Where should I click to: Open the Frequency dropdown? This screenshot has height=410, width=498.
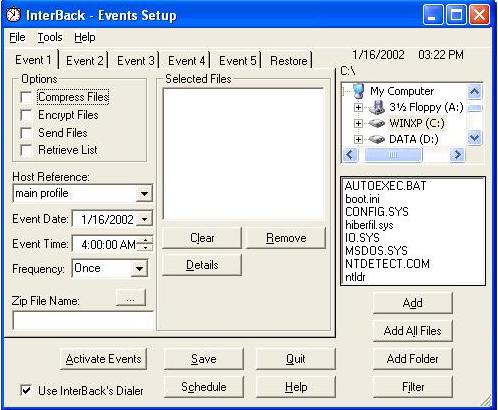(x=139, y=269)
